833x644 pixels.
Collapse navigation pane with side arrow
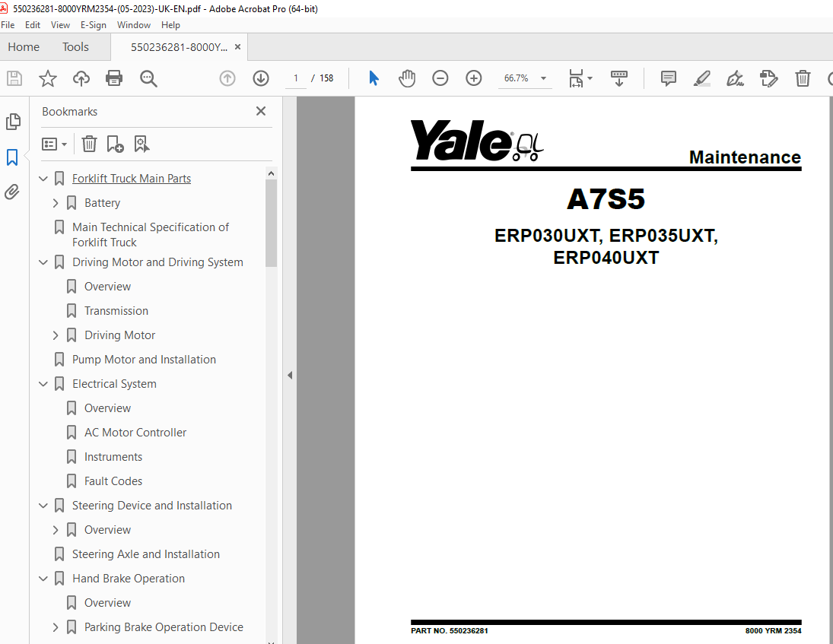[x=290, y=376]
